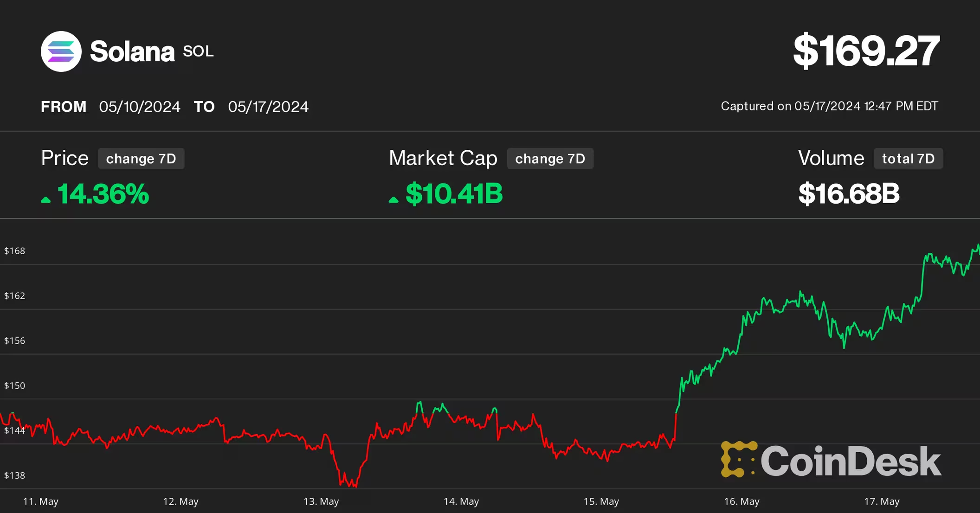Click the CoinDesk logo icon
Screen dimensions: 980x513
point(738,459)
